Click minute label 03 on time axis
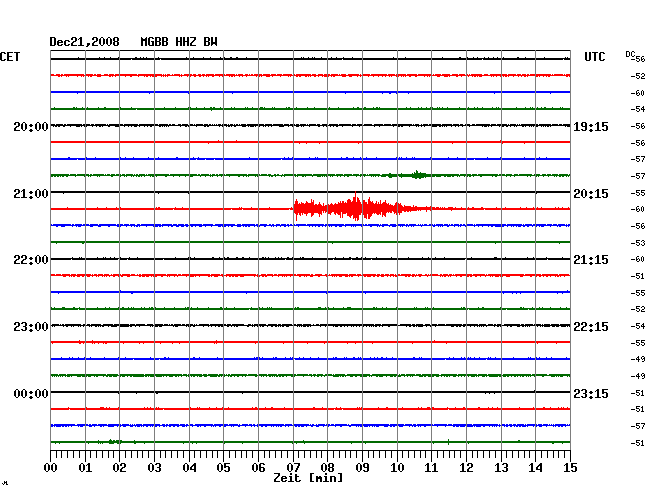 pyautogui.click(x=154, y=467)
